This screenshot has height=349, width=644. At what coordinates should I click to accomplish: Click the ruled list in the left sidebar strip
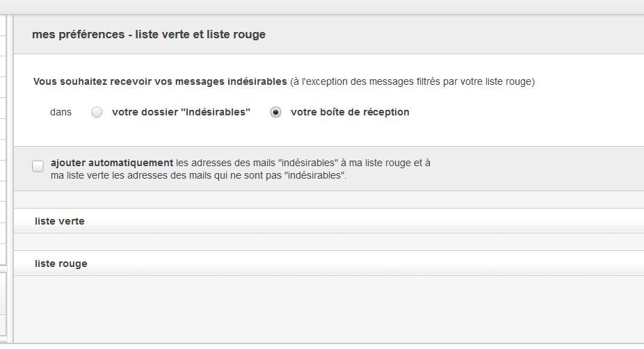3,139
